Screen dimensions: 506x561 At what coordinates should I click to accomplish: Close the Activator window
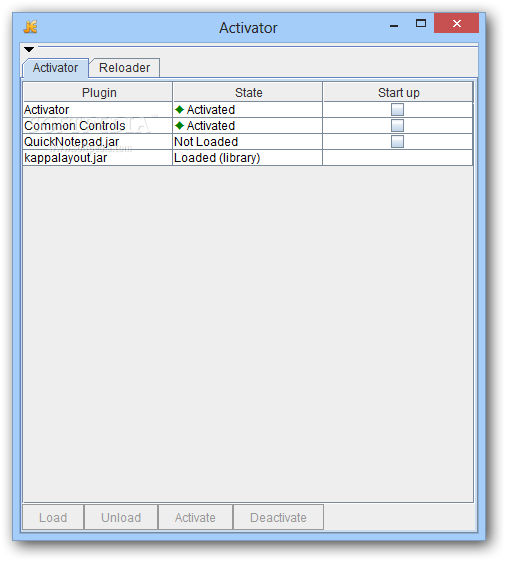[x=456, y=23]
